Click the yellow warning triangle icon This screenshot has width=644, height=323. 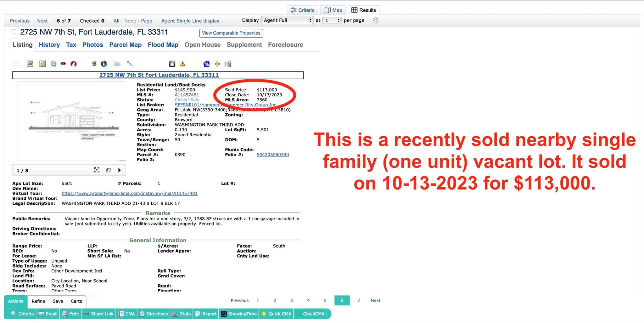pos(182,64)
